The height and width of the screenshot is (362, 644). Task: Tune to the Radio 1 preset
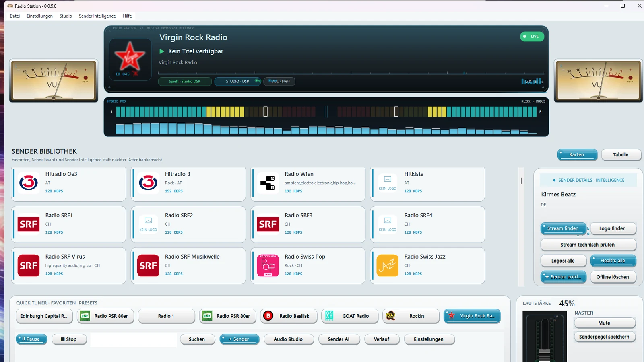tap(166, 316)
